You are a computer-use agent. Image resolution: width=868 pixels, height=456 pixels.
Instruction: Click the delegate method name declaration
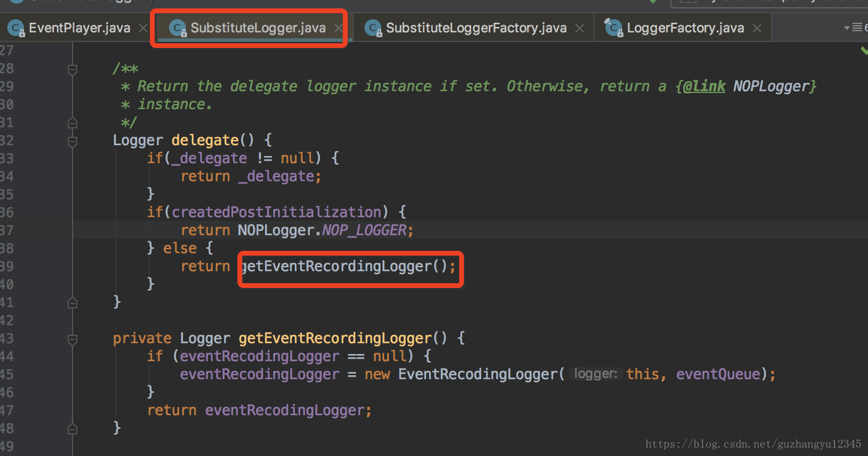coord(205,140)
